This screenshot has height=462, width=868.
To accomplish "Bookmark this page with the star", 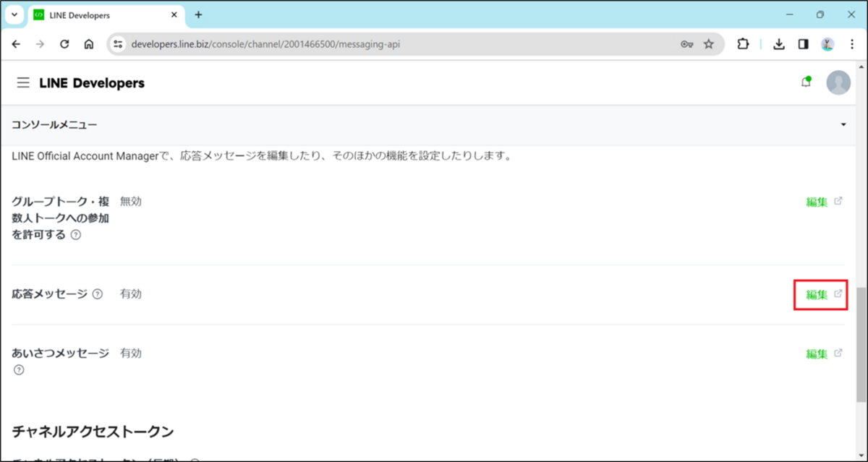I will [x=709, y=44].
